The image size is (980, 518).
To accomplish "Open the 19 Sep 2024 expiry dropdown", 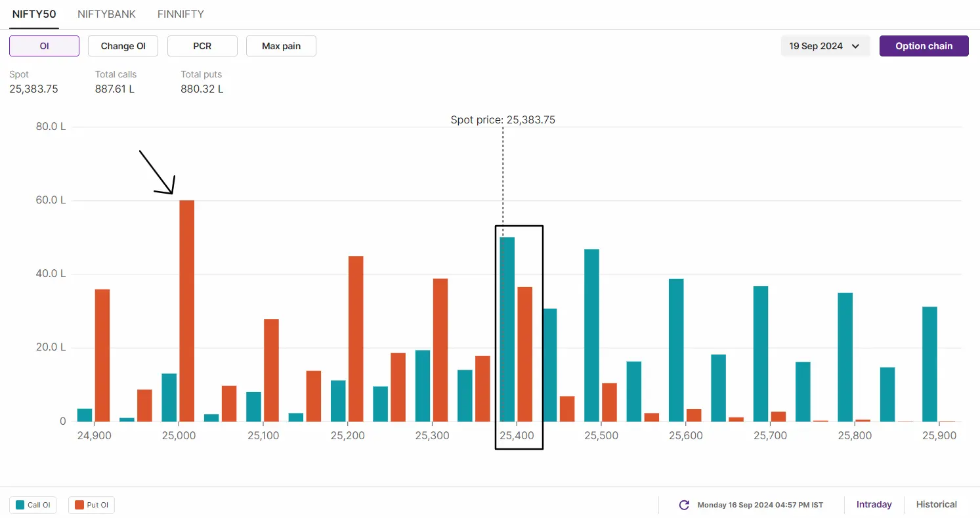I will click(825, 46).
